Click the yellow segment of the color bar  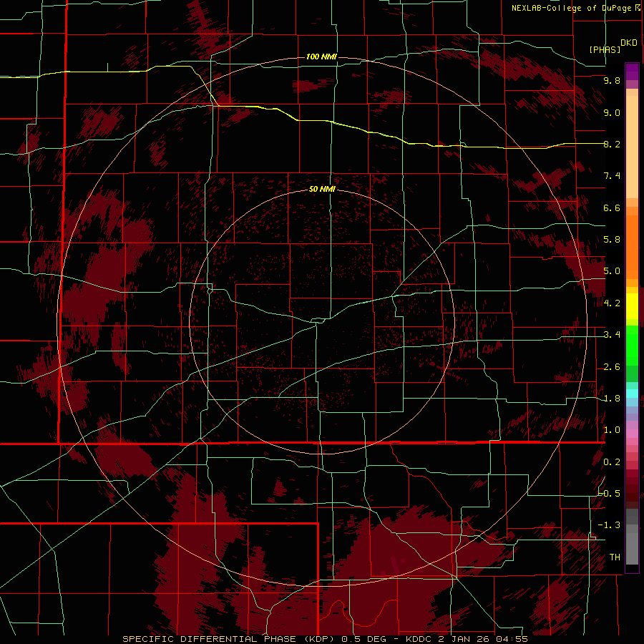(632, 306)
